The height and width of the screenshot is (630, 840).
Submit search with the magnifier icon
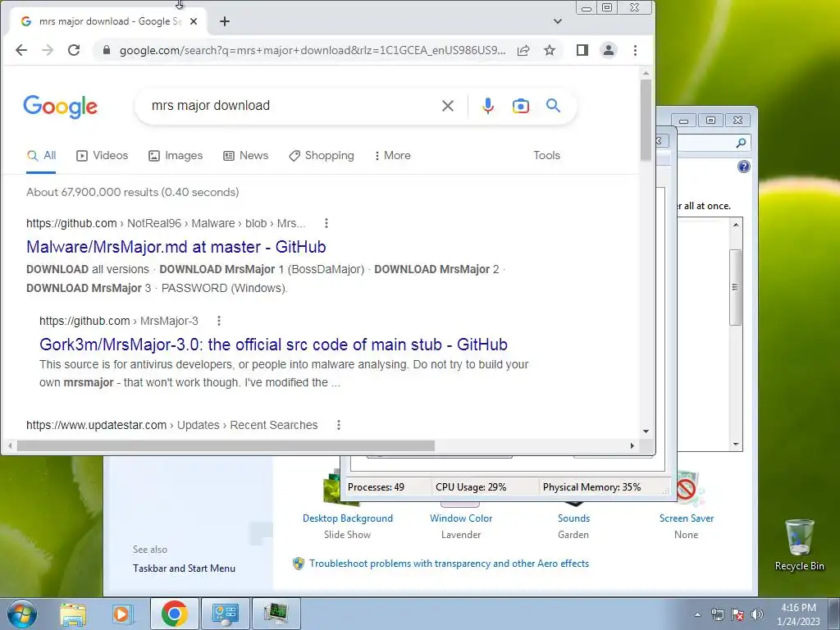click(x=554, y=106)
